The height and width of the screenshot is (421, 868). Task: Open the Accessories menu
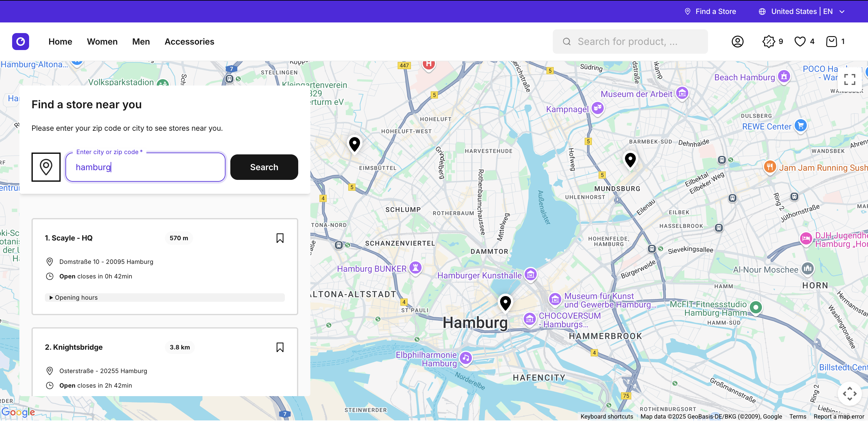[x=189, y=42]
